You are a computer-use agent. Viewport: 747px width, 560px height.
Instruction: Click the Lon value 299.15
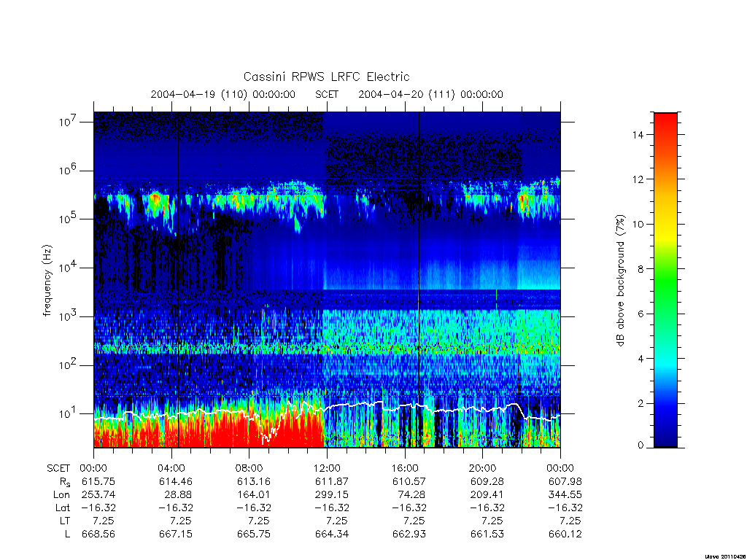coord(332,495)
